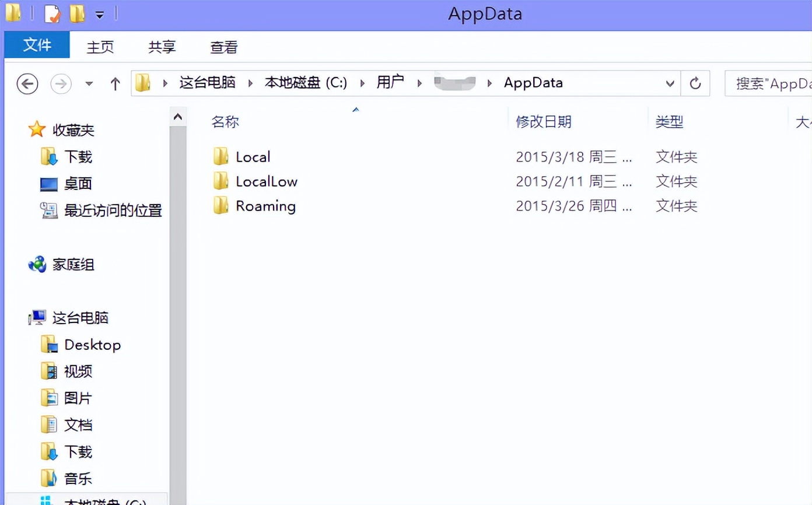The width and height of the screenshot is (812, 505).
Task: Click AppData in the address path
Action: 533,83
